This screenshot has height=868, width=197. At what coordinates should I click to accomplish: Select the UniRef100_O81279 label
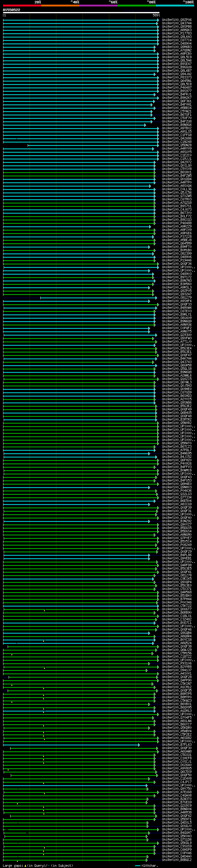coord(177,297)
